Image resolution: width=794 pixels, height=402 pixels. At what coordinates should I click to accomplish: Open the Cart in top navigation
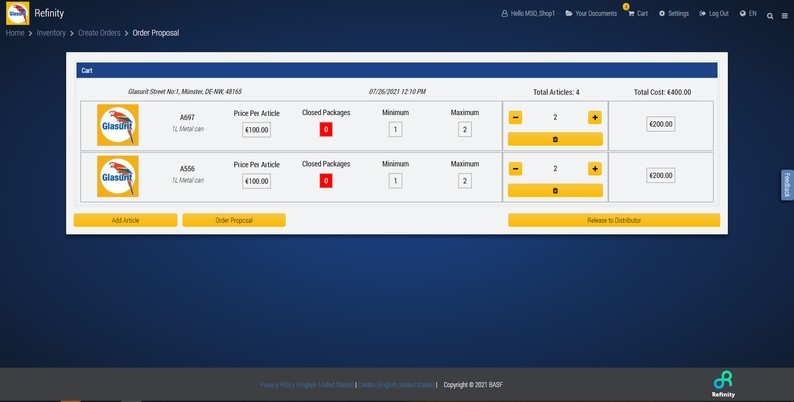638,14
